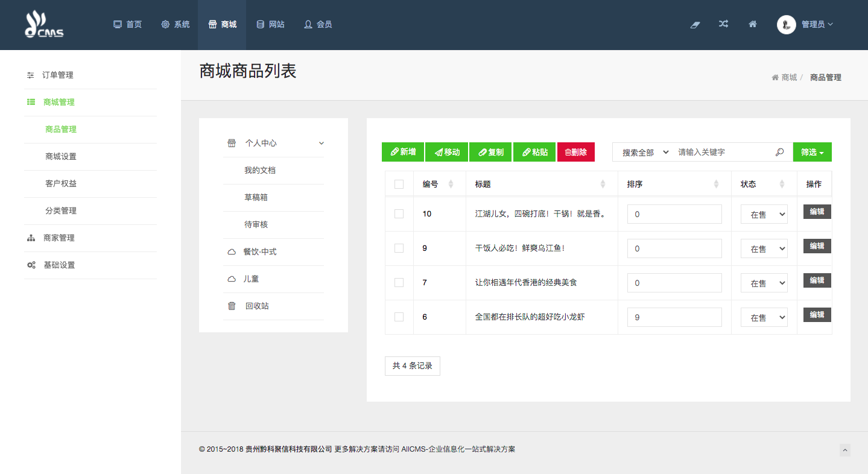This screenshot has width=868, height=474.
Task: Go to 分类管理 in the sidebar
Action: coord(61,211)
